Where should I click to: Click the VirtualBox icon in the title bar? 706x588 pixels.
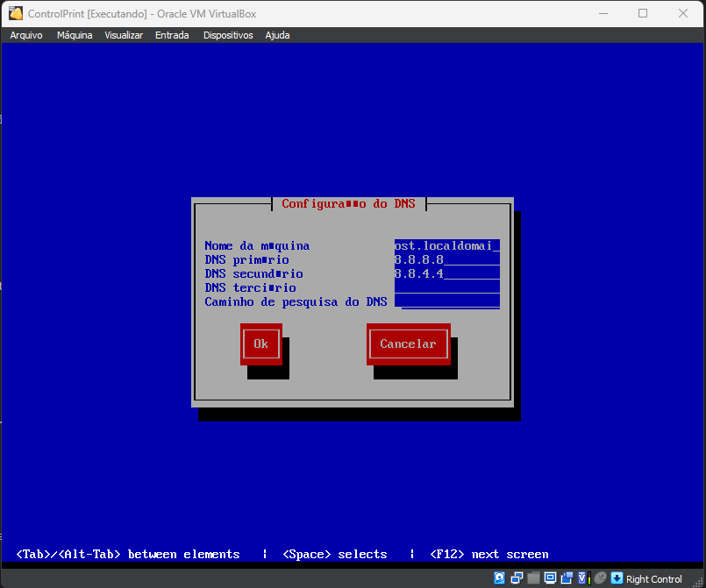(15, 13)
